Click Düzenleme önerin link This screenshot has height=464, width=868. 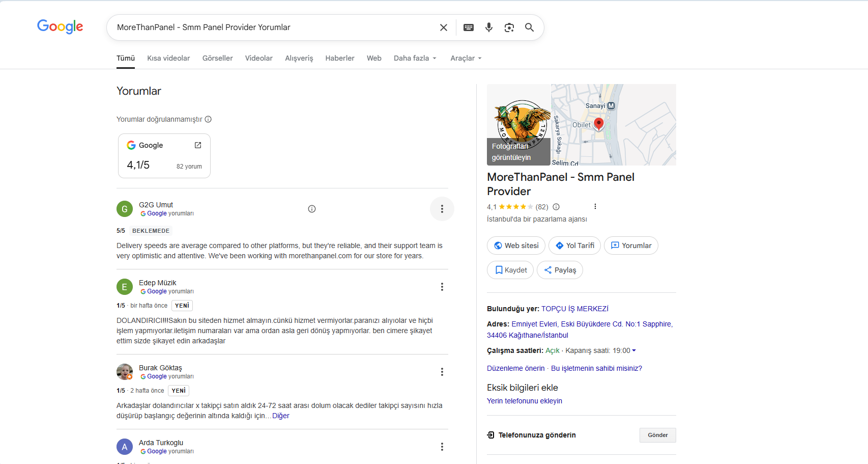coord(515,368)
